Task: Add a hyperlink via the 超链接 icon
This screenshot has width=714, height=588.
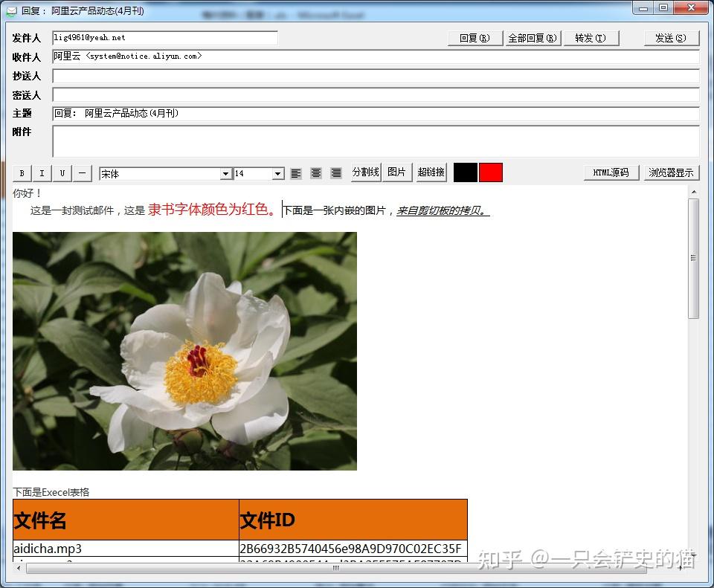Action: pos(430,172)
